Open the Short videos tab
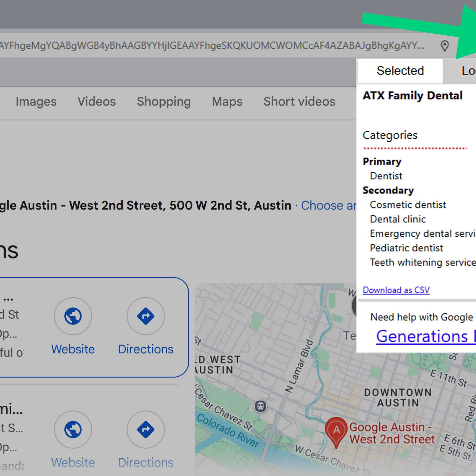476x476 pixels. pos(299,102)
